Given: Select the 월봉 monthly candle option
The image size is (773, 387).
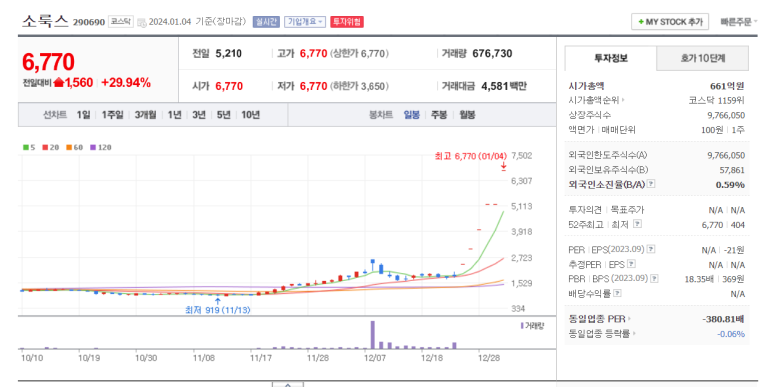Looking at the screenshot, I should point(467,114).
